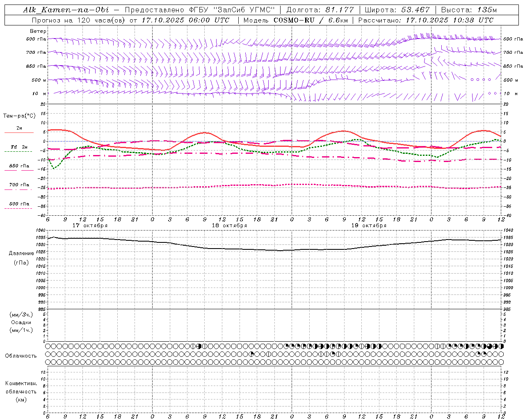Select the text Предоставлено ФГБУ "ЗапСиб УГМС"

(199, 10)
